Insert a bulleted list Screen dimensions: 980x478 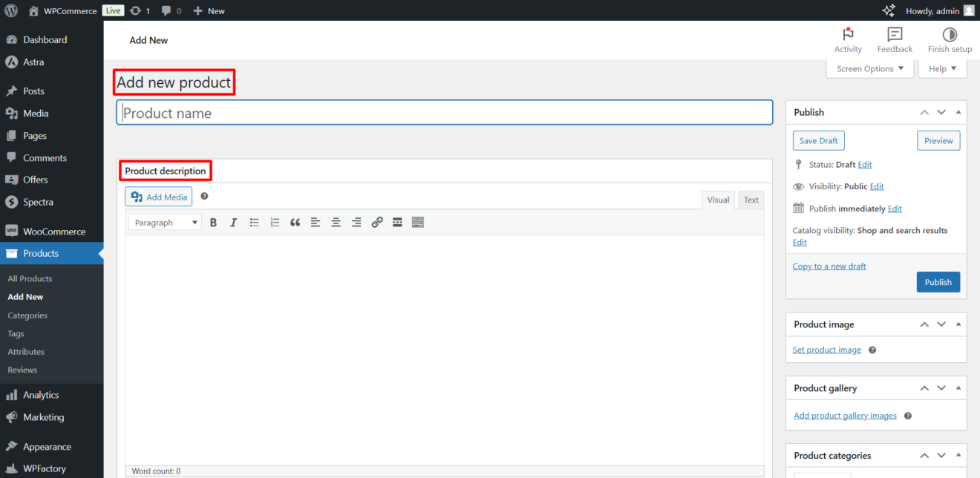click(x=254, y=222)
